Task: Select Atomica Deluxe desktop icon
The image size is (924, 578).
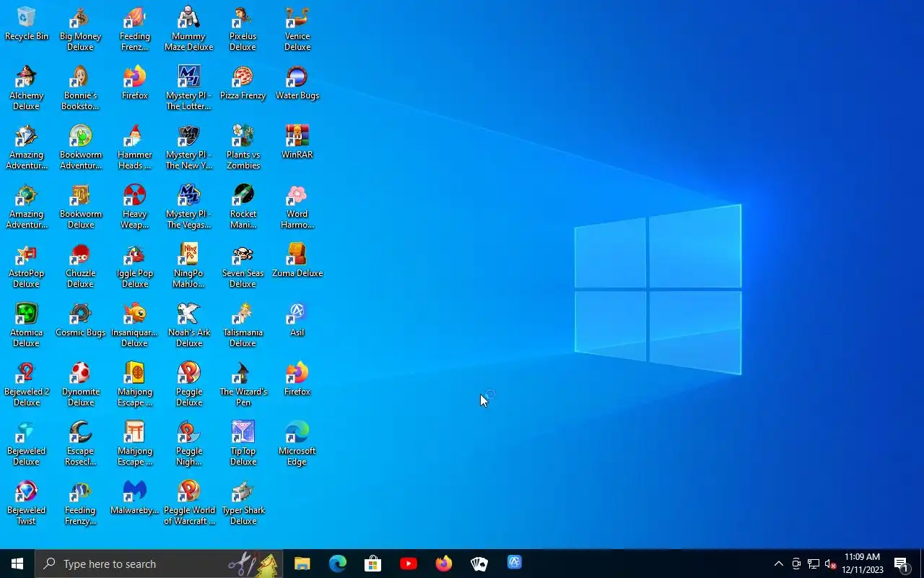Action: (27, 325)
